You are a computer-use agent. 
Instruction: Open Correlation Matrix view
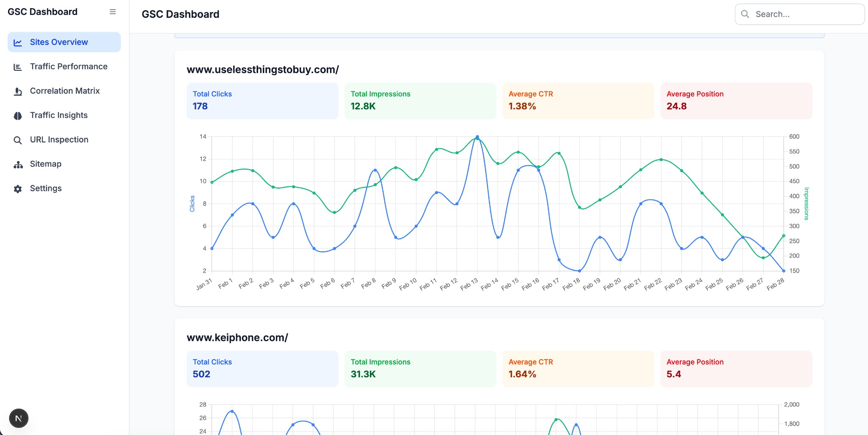(x=64, y=91)
